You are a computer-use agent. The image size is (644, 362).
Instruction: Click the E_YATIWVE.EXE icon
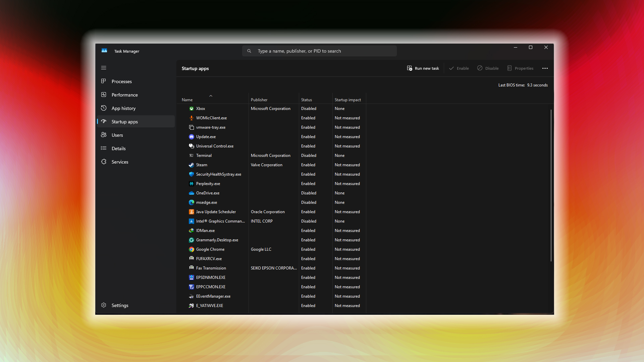(191, 306)
